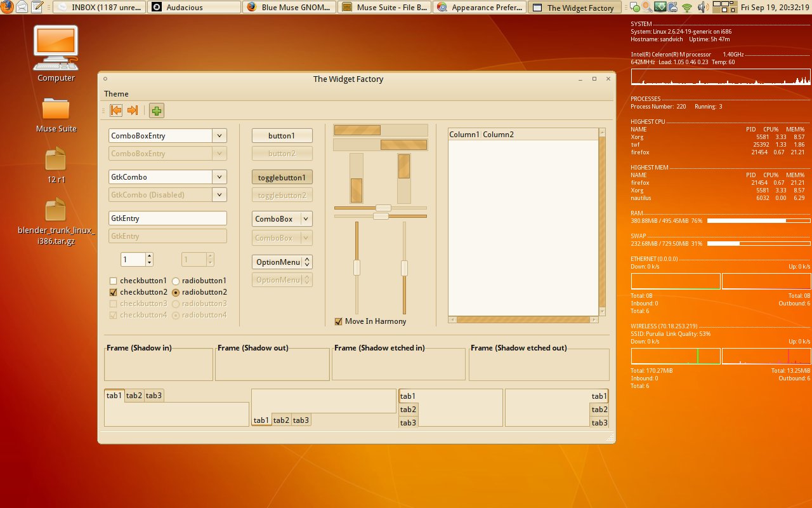The width and height of the screenshot is (812, 508).
Task: Click in the ComboBoxEntry text field
Action: point(160,135)
